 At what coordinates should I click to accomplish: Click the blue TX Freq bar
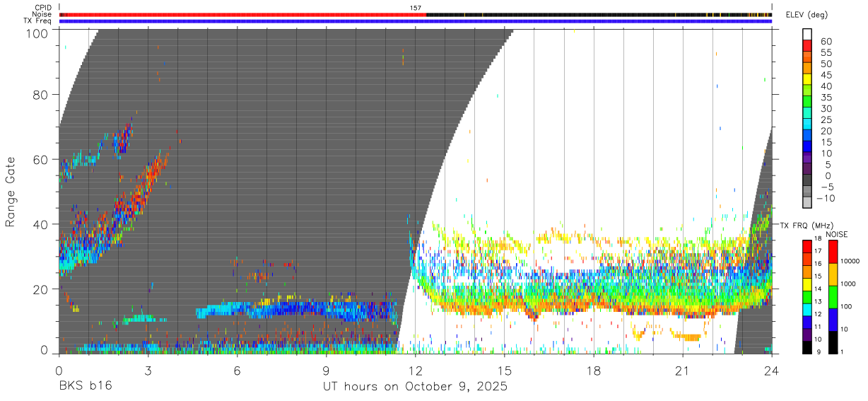click(416, 21)
